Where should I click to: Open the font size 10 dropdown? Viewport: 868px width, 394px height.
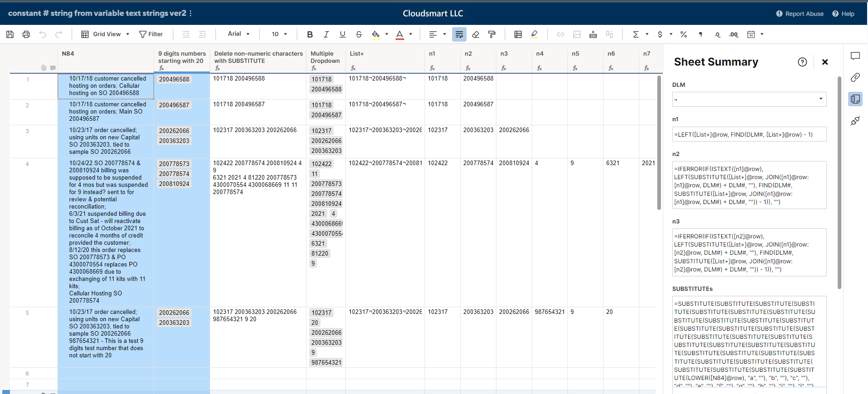point(279,34)
